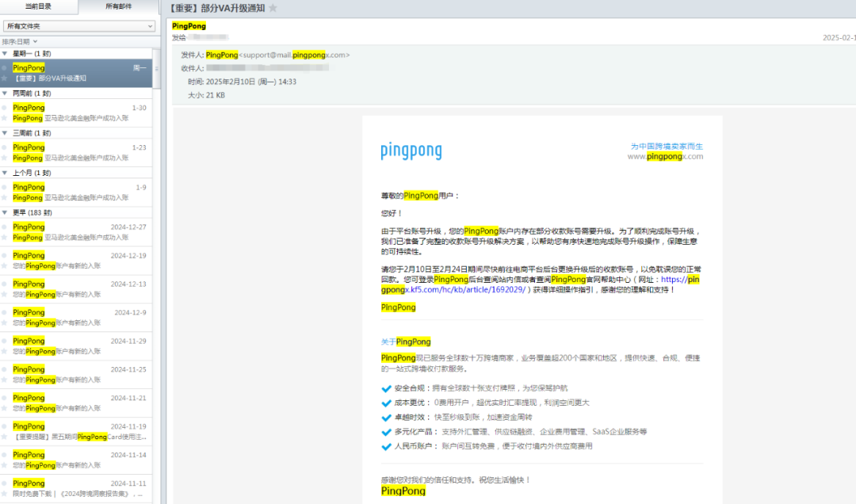Star the email dated 2024-12-9

pyautogui.click(x=5, y=323)
